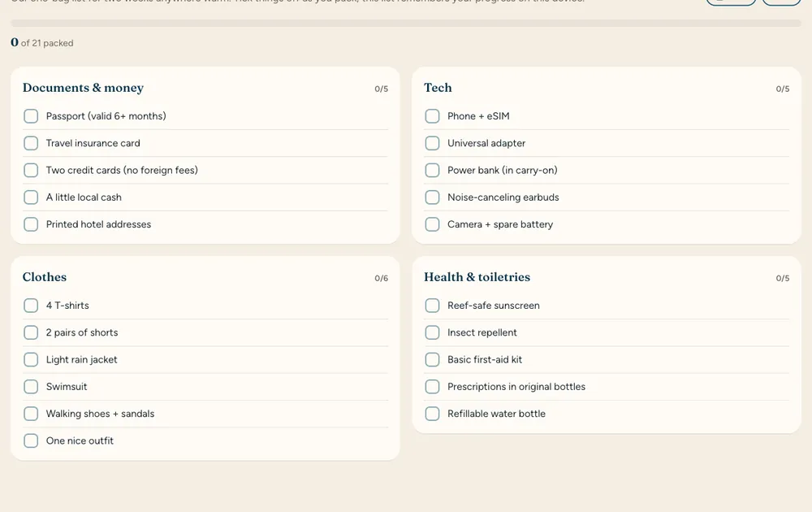Image resolution: width=812 pixels, height=512 pixels.
Task: Click the 0/5 count in Tech card
Action: pyautogui.click(x=783, y=89)
